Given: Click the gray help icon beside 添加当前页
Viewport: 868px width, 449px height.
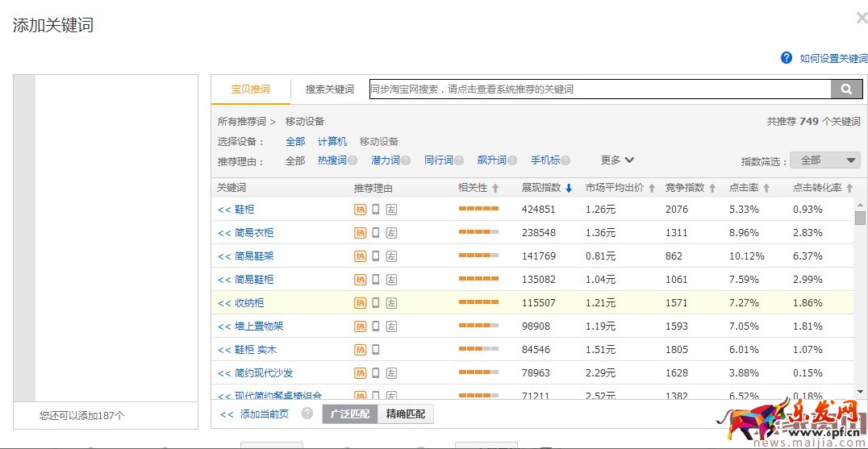Looking at the screenshot, I should coord(307,414).
